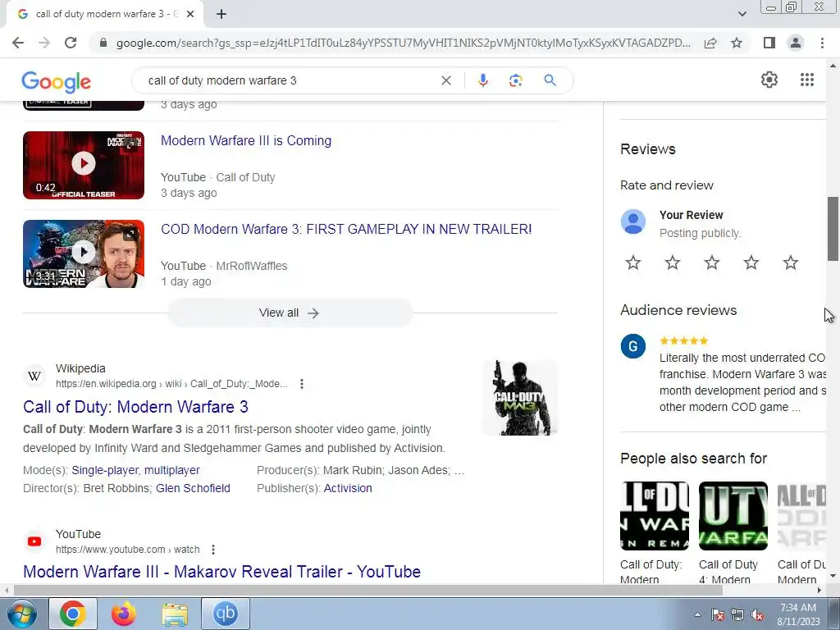Open Call of Duty: Modern Warfare 3 Wikipedia link

135,407
